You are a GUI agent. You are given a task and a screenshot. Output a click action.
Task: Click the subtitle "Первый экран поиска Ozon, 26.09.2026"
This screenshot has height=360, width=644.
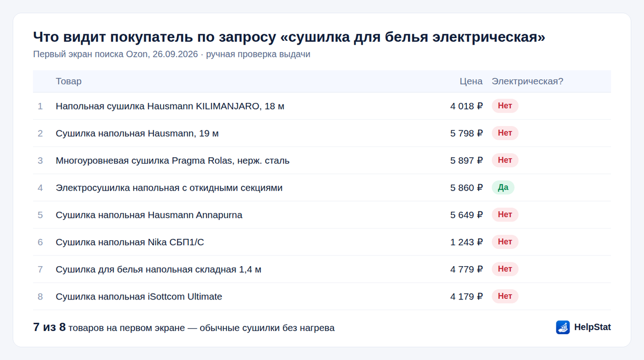pos(115,54)
